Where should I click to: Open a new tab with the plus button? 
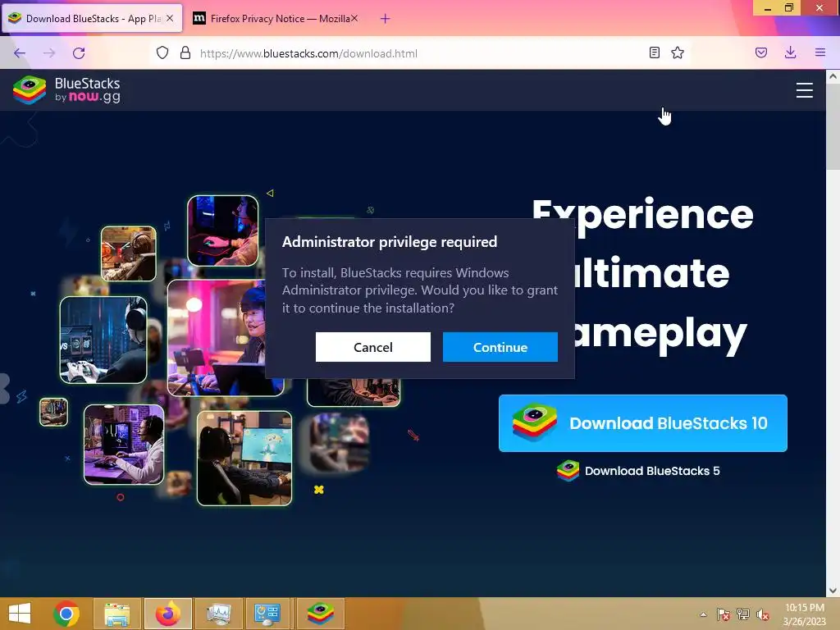386,19
